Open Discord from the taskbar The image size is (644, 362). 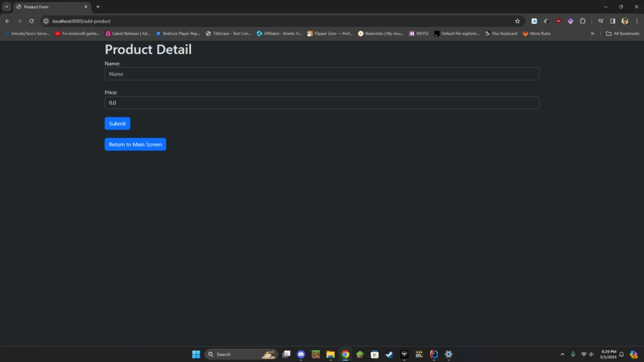click(x=301, y=354)
